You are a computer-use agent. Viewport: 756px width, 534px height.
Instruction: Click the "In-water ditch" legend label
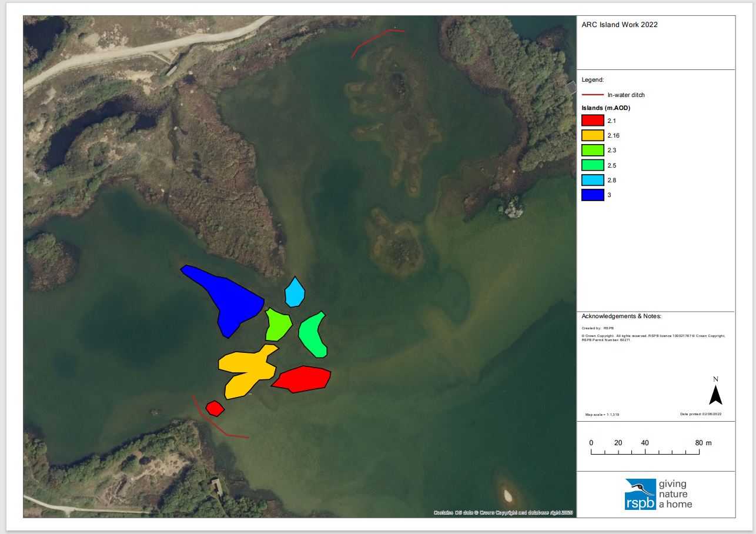point(626,95)
